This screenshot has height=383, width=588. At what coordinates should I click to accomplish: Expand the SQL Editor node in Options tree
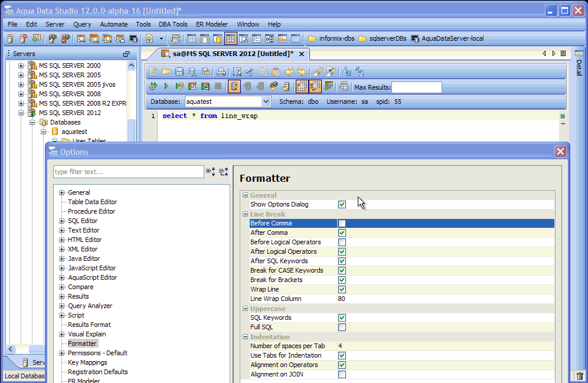tap(61, 221)
